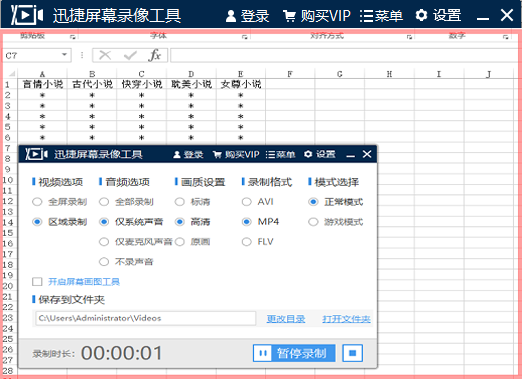
Task: Click the Excel confirm checkmark formula button
Action: point(130,55)
